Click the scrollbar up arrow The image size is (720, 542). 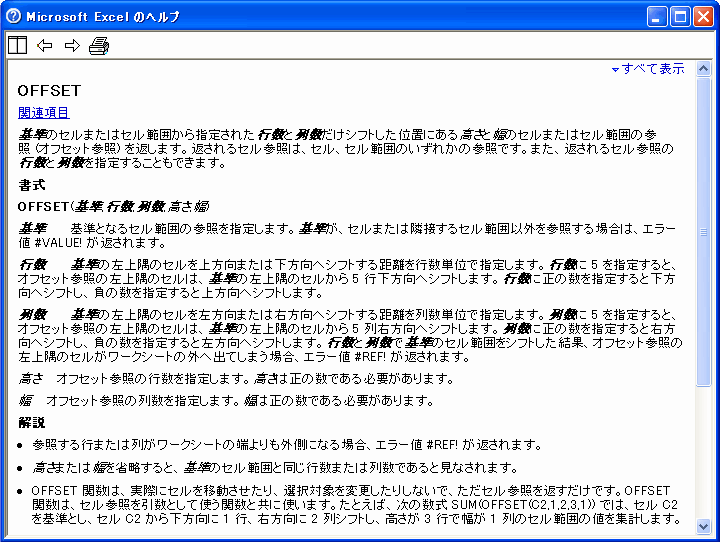[x=703, y=68]
